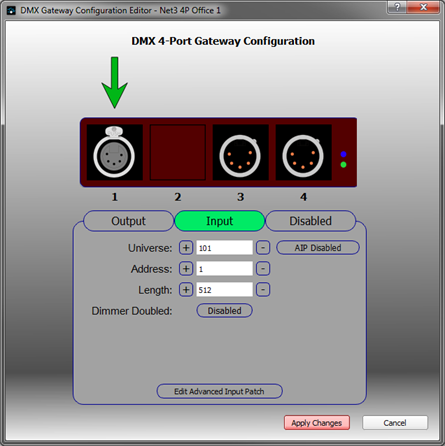Click the blue status LED indicator
Screen dimensions: 445x446
[343, 154]
